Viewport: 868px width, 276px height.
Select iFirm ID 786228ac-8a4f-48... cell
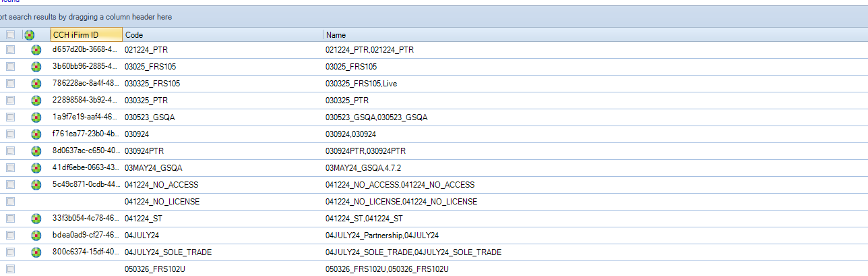pos(86,84)
